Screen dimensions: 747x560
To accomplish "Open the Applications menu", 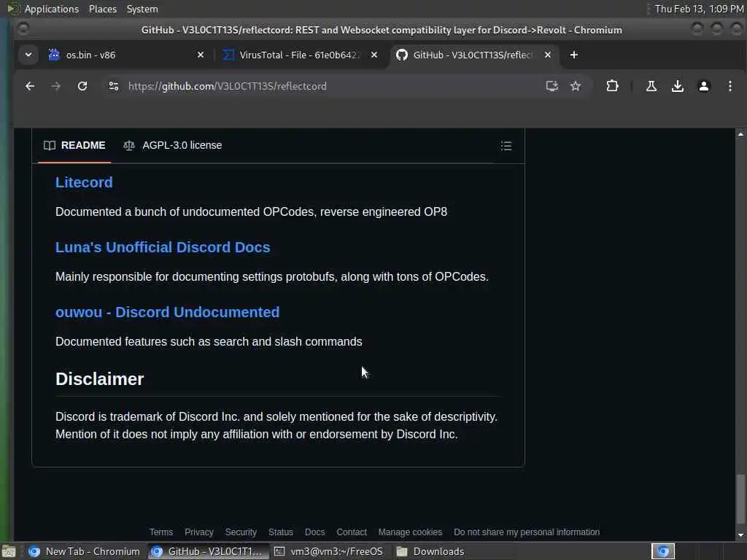I will (x=52, y=9).
